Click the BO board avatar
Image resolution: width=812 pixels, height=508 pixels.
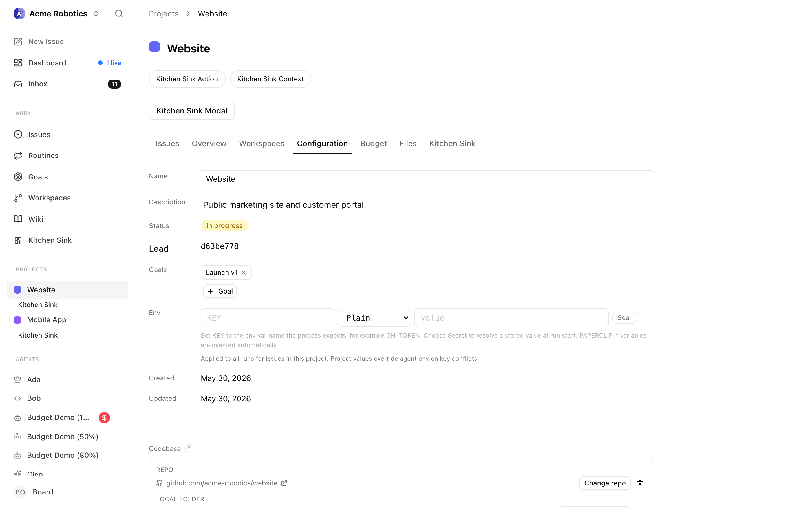pos(20,492)
